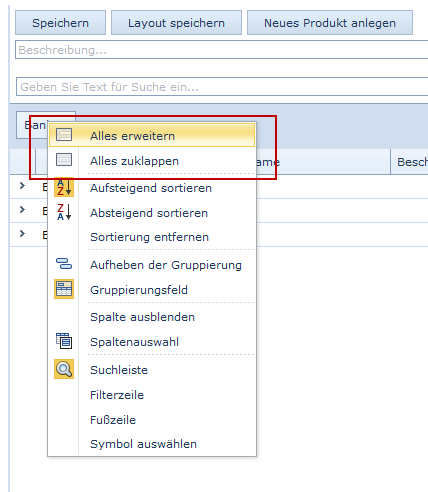Screen dimensions: 428x492
Task: Click the ungroup icon beside Aufheben der Gruppierung
Action: (64, 264)
